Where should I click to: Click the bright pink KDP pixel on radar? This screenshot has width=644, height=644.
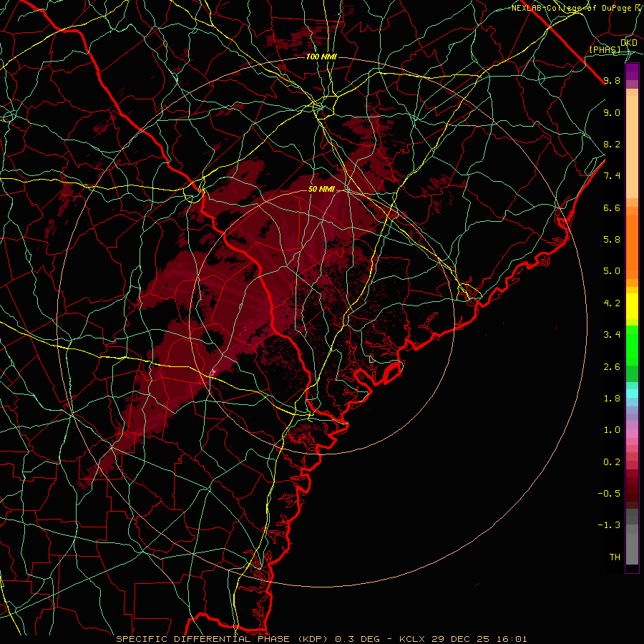point(213,372)
